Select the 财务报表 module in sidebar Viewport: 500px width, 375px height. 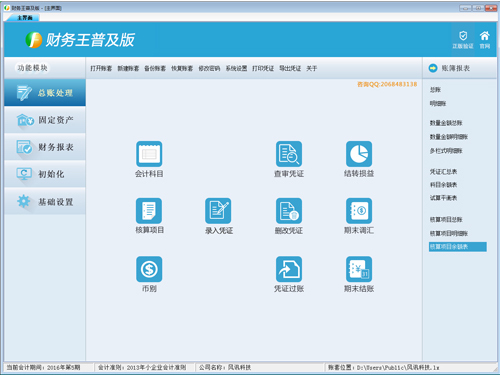(x=45, y=147)
